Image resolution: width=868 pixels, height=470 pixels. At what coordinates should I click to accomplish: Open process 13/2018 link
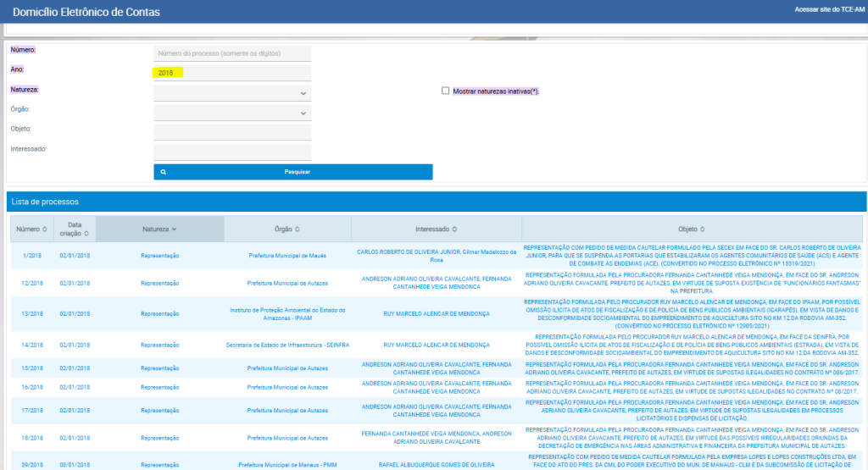(31, 313)
